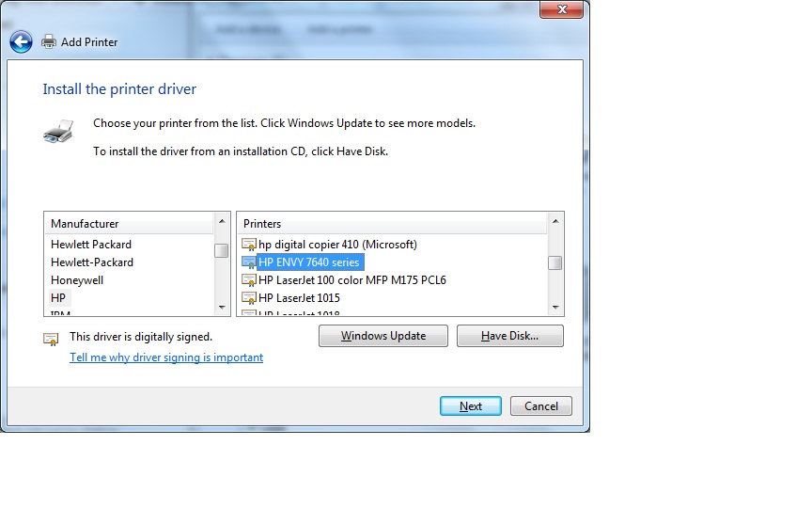Click the digitally signed certificate icon
Screen dimensions: 812x508
pyautogui.click(x=51, y=339)
